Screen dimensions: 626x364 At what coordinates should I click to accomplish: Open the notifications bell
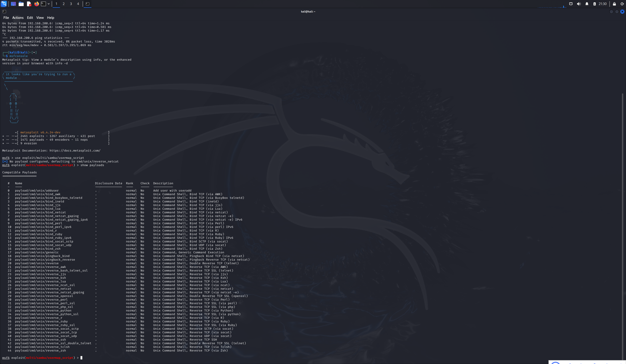[x=587, y=4]
